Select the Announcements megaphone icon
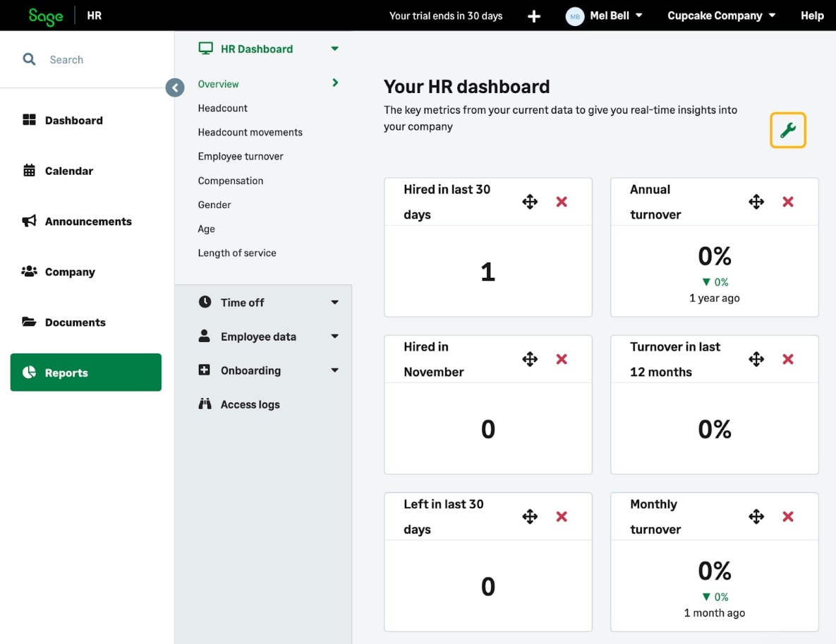 pyautogui.click(x=29, y=221)
